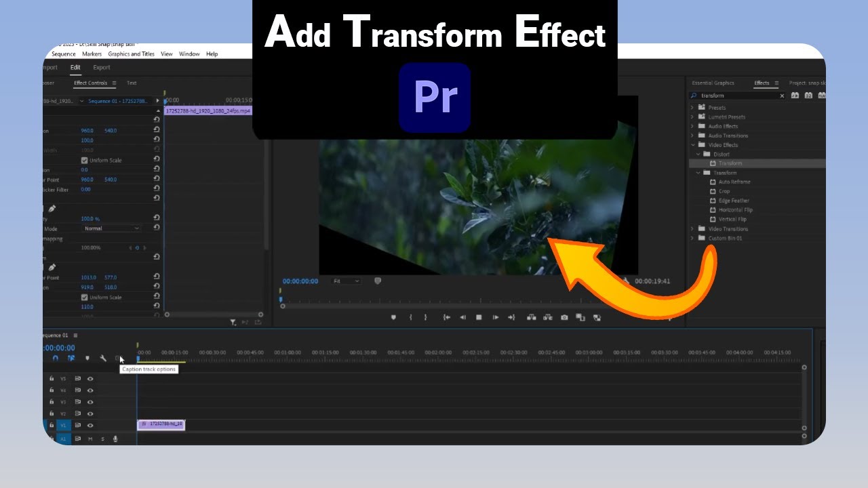Screen dimensions: 868x488
Task: Add a marker using the timeline marker icon
Action: click(x=87, y=358)
